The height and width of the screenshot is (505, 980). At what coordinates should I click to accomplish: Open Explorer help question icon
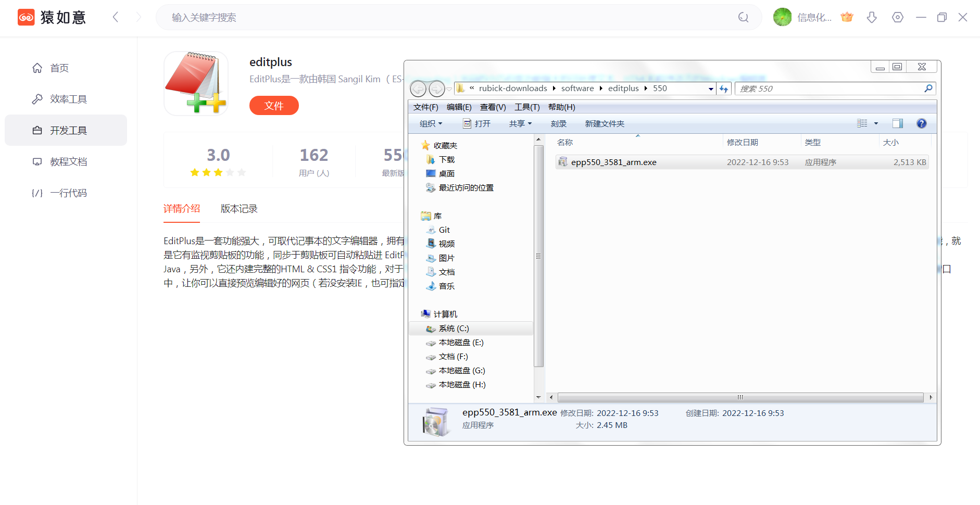922,123
